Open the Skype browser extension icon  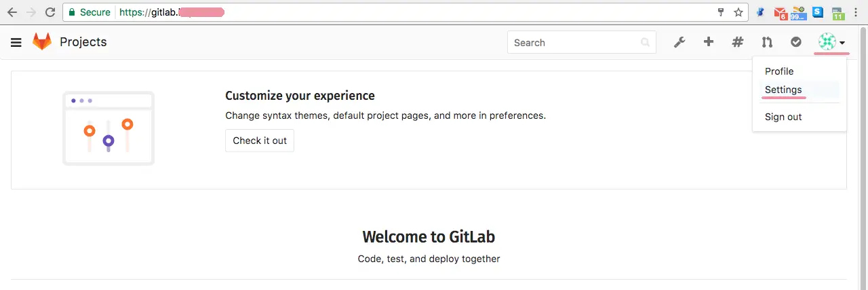tap(818, 12)
